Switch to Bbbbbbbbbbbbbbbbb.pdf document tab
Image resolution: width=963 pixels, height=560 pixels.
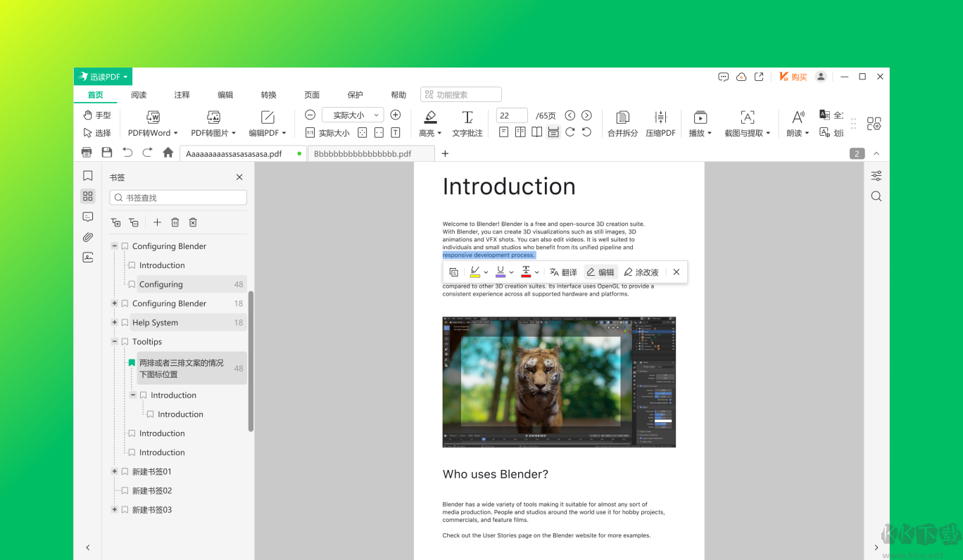pos(363,153)
